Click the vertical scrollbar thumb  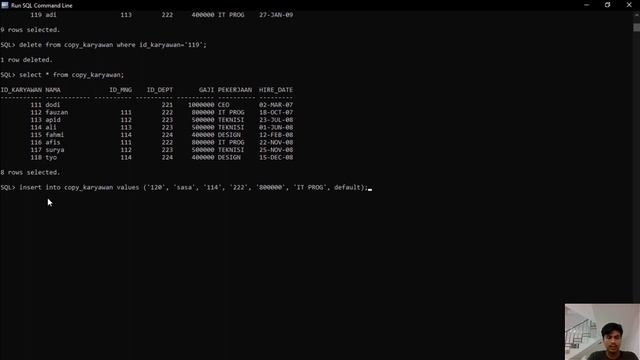click(636, 27)
